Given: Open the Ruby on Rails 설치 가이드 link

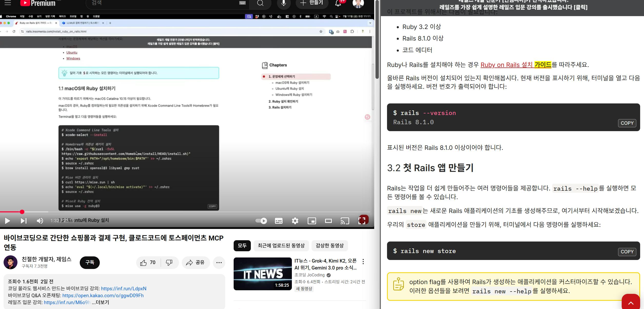Looking at the screenshot, I should 516,65.
